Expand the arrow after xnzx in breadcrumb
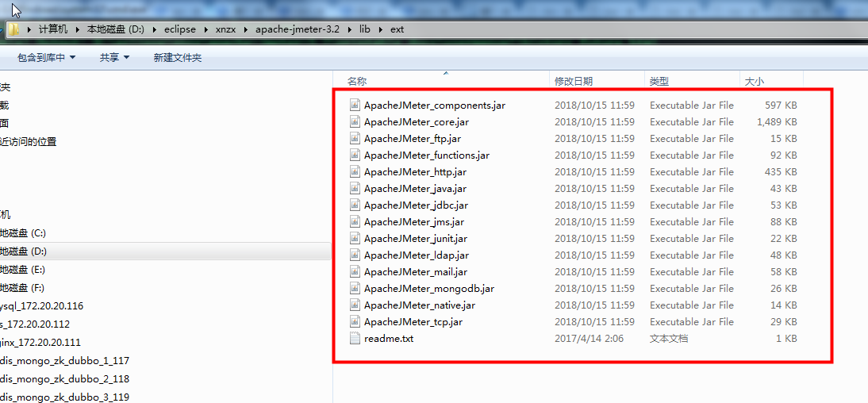This screenshot has width=868, height=403. click(246, 29)
